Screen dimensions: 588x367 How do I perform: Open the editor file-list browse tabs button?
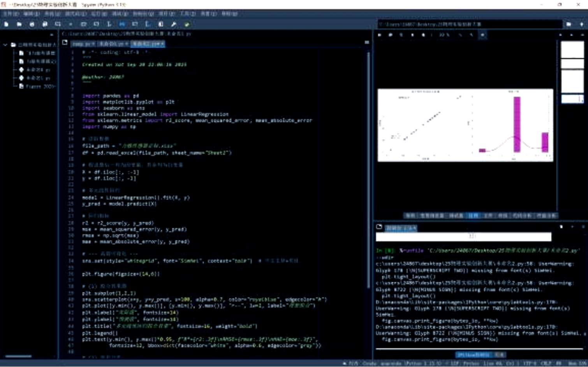[x=65, y=43]
